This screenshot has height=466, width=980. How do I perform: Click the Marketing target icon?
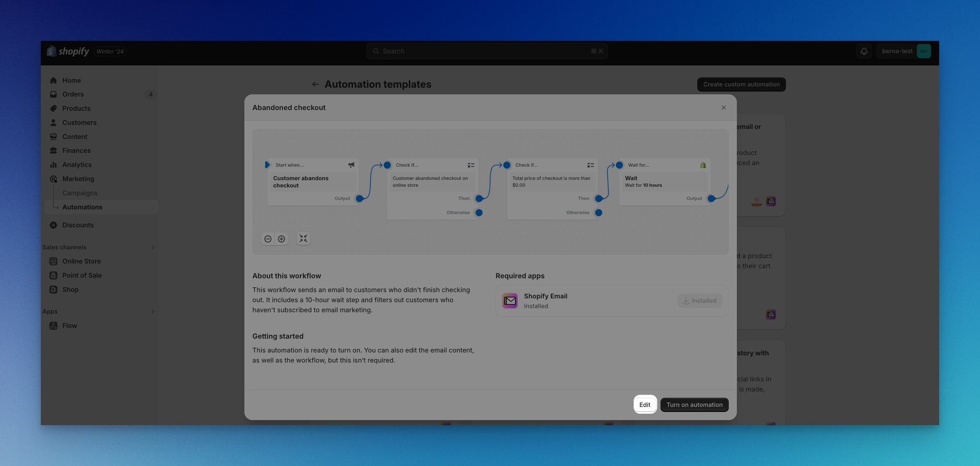click(54, 179)
